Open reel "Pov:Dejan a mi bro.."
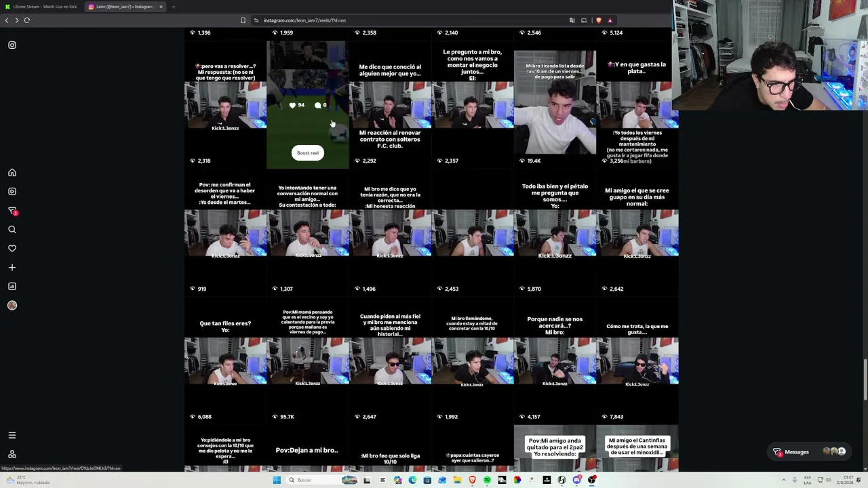This screenshot has width=868, height=488. (x=308, y=449)
